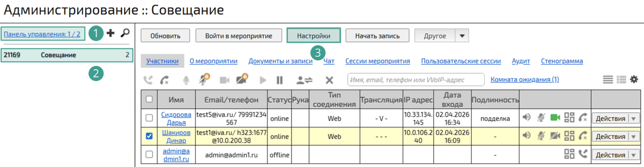Image resolution: width=644 pixels, height=167 pixels.
Task: Check the box for admin@admin1.ru
Action: (x=149, y=154)
